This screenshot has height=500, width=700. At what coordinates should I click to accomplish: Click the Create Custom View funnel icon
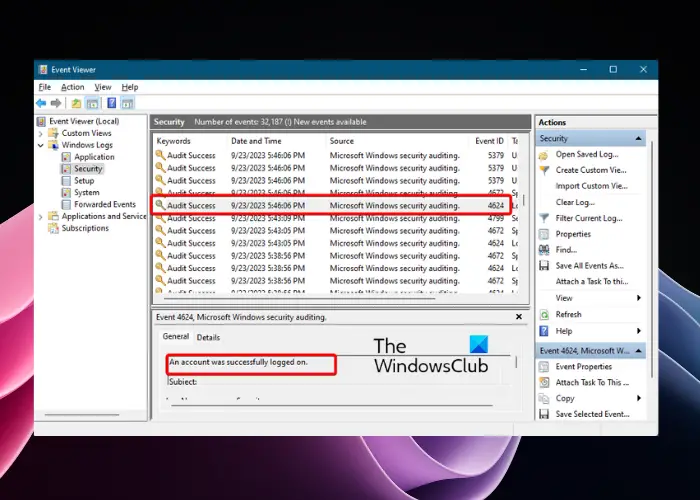(544, 171)
